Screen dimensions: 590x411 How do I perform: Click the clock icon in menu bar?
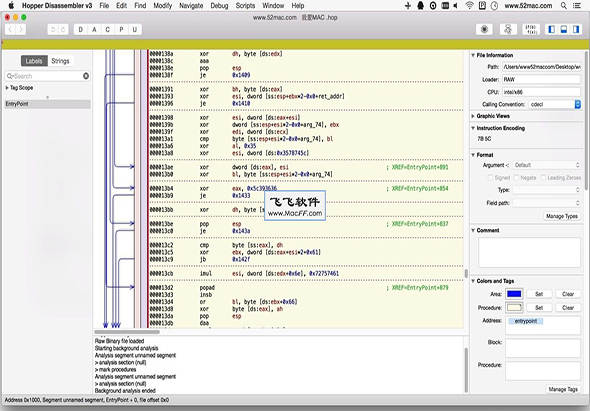[x=494, y=6]
